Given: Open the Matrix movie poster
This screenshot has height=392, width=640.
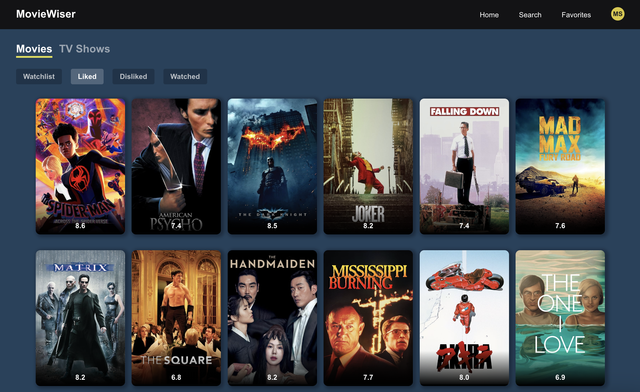Looking at the screenshot, I should pyautogui.click(x=80, y=318).
